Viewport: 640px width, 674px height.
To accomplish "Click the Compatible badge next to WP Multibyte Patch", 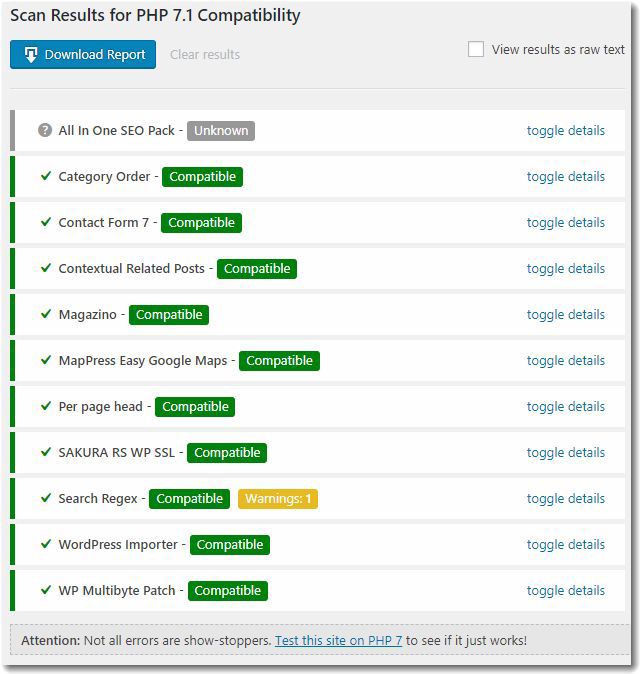I will [228, 591].
